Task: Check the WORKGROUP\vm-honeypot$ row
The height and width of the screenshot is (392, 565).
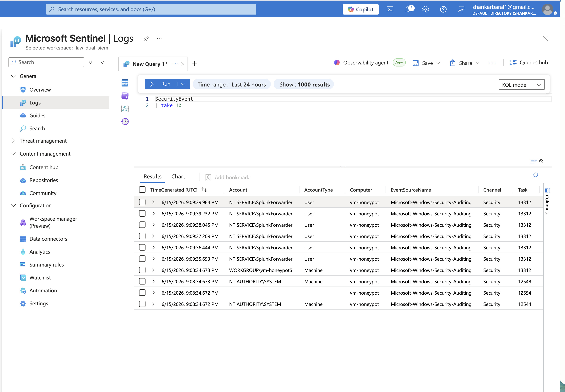Action: [x=142, y=270]
